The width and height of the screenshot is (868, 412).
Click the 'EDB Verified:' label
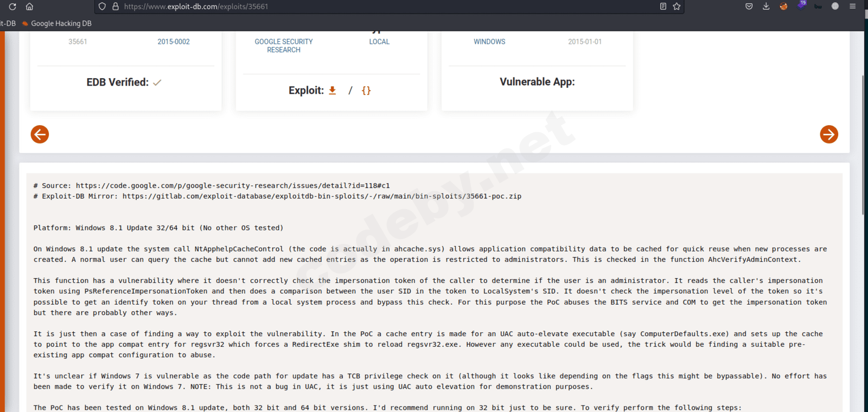click(x=118, y=82)
